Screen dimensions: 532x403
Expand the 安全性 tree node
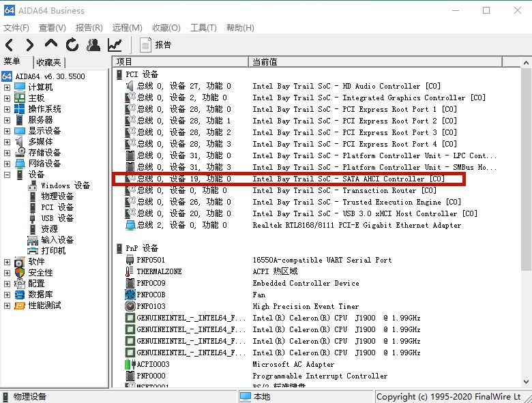tap(7, 272)
